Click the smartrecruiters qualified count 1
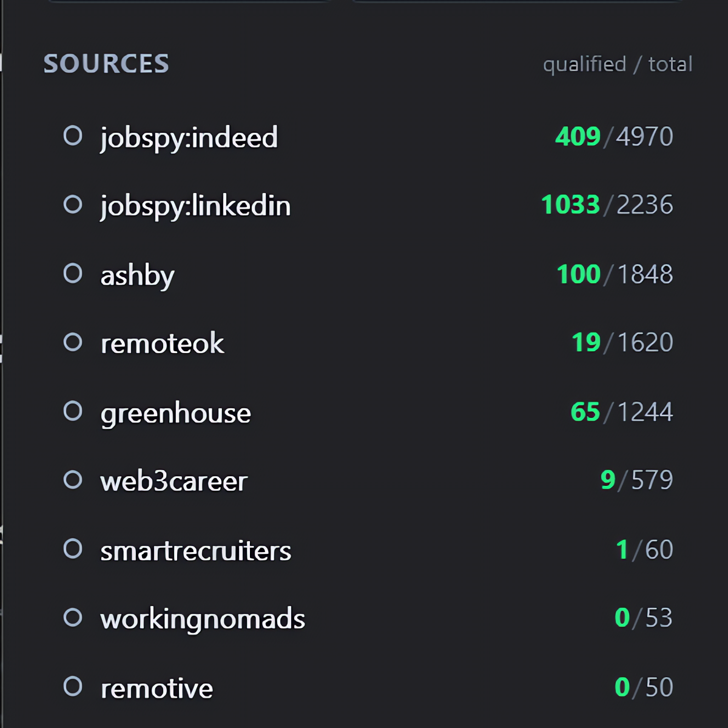The image size is (728, 728). (622, 550)
